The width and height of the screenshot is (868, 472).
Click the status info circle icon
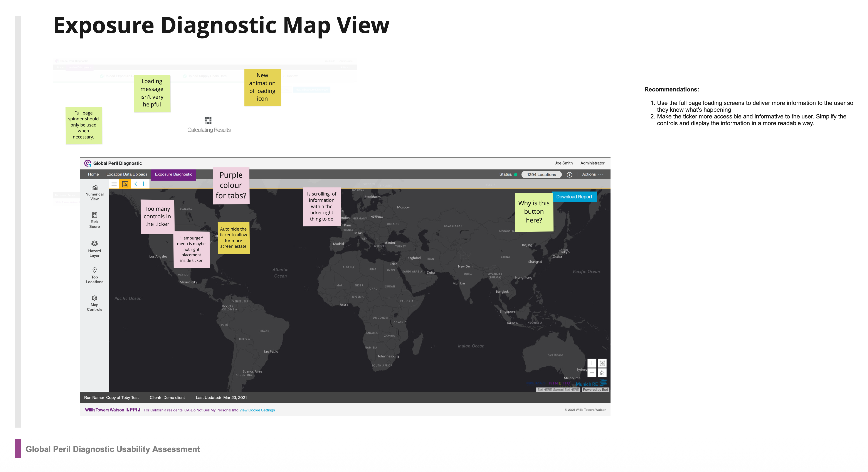(569, 175)
